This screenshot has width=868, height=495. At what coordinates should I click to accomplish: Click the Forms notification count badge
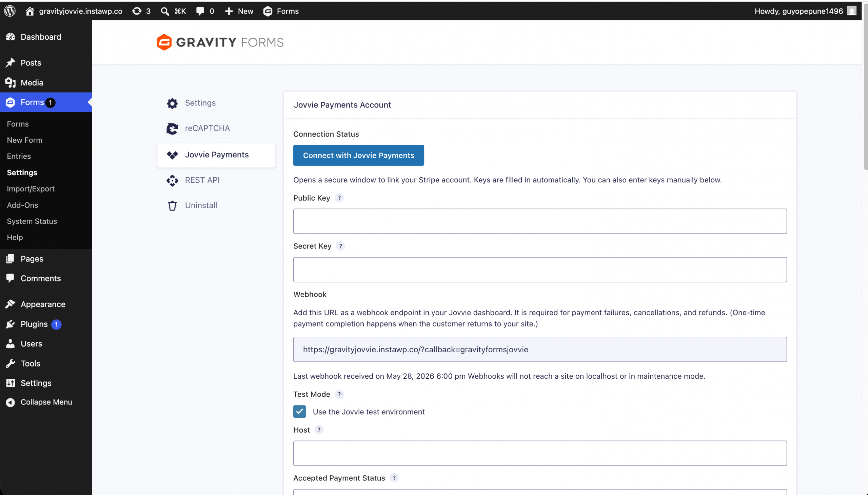(50, 103)
